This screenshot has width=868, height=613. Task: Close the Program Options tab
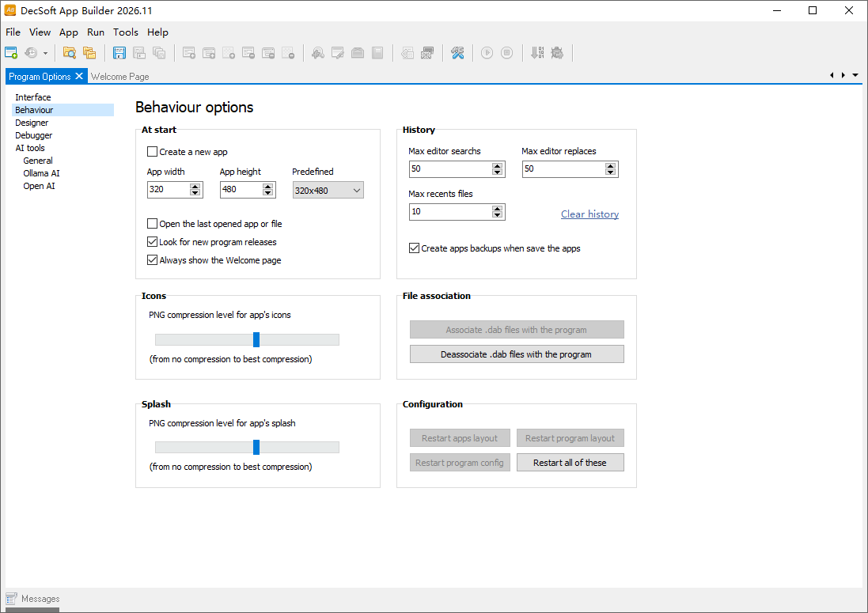coord(79,76)
